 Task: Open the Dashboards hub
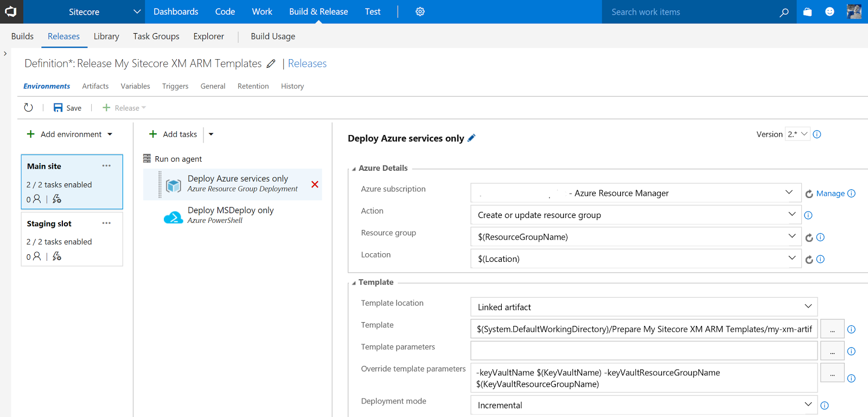click(x=176, y=11)
